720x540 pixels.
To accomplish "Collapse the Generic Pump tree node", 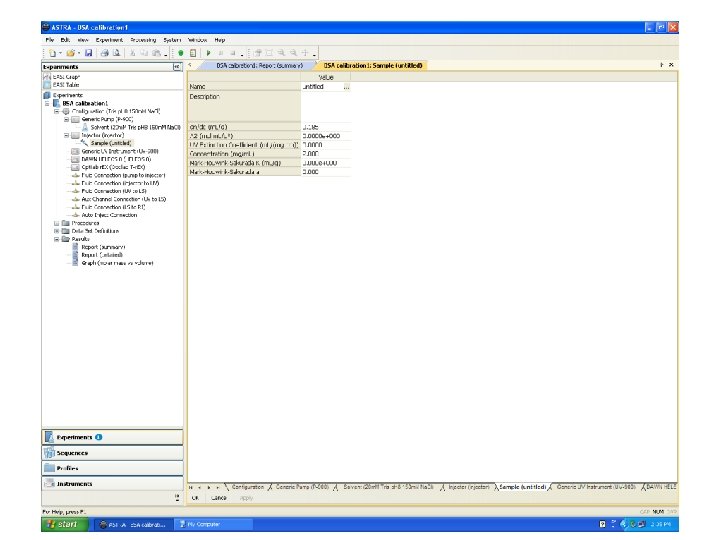I will (66, 119).
